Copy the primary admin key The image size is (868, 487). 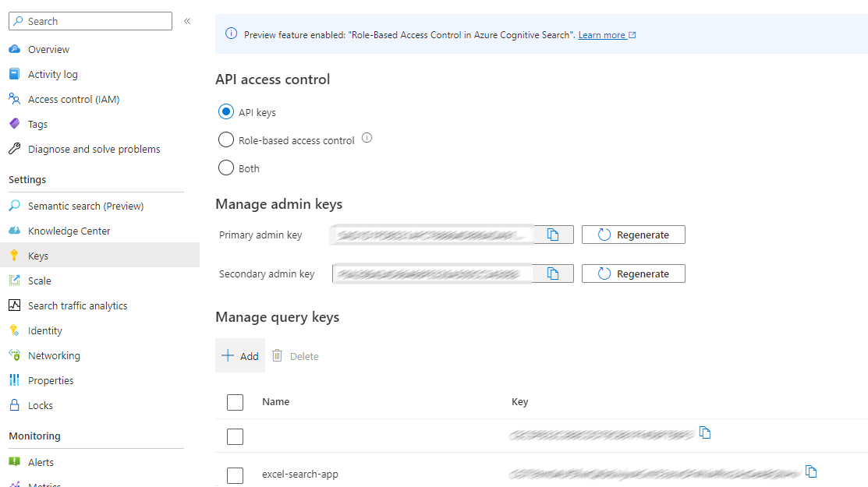(x=553, y=235)
